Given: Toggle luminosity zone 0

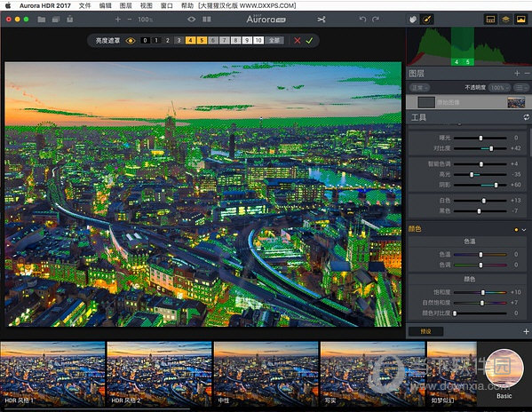Looking at the screenshot, I should coord(146,40).
